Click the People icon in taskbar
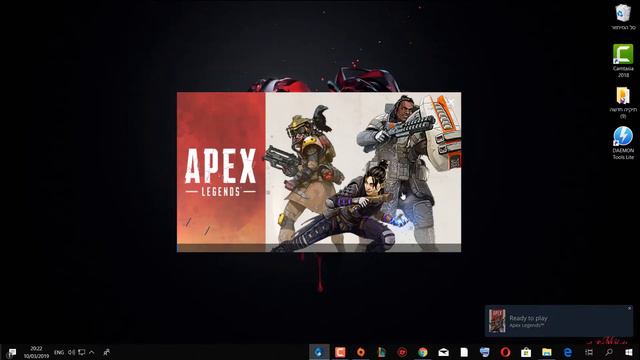Viewport: 640px width, 360px height. (x=107, y=352)
